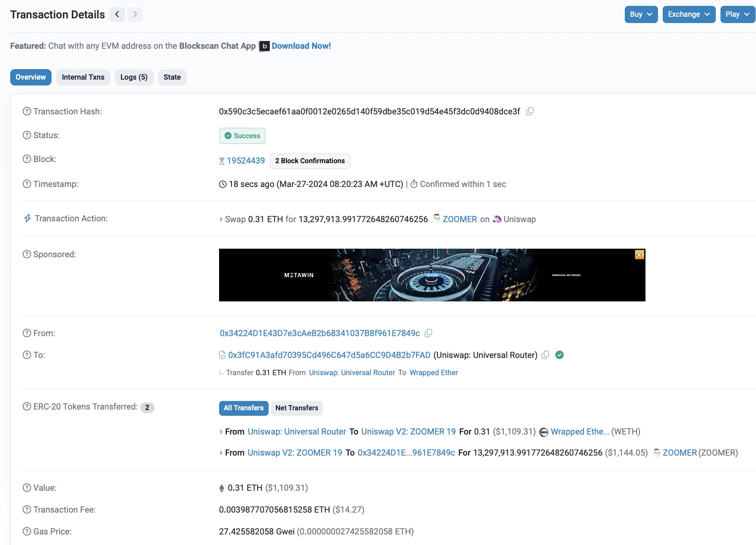
Task: Click the Blockscan Chat app icon
Action: pos(264,46)
